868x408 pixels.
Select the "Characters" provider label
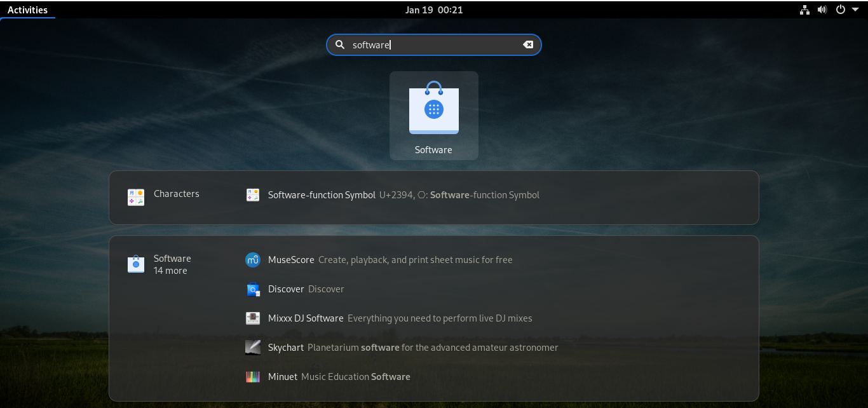177,194
